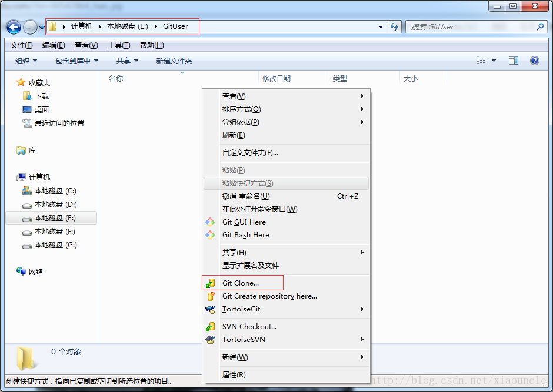Click the Forward navigation arrow button
The image size is (553, 392).
tap(31, 27)
